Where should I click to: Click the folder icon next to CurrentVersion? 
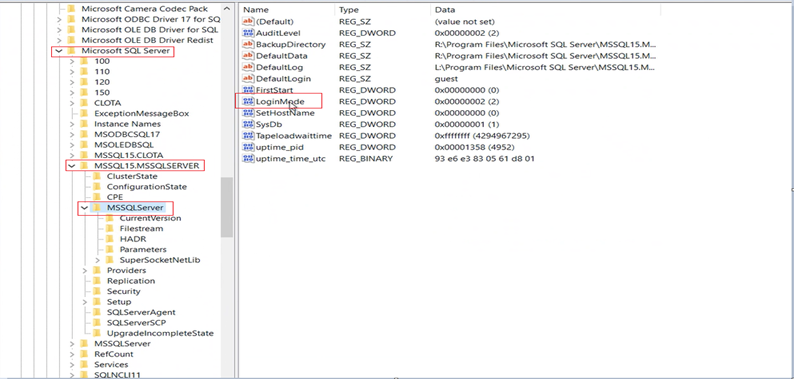click(x=109, y=218)
